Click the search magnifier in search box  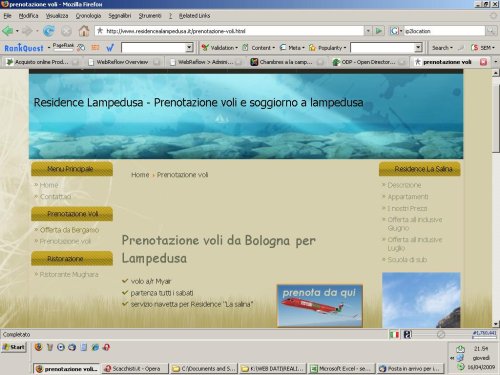pos(491,31)
